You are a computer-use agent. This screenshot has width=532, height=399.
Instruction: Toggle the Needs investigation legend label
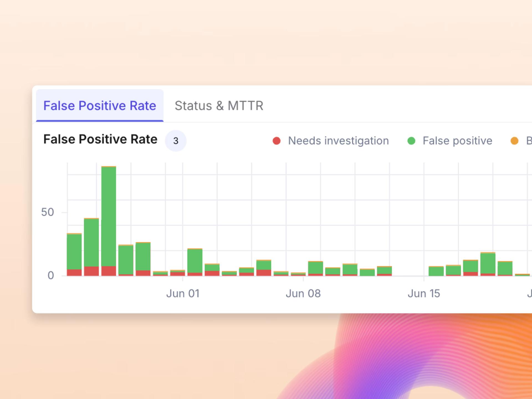click(x=338, y=141)
